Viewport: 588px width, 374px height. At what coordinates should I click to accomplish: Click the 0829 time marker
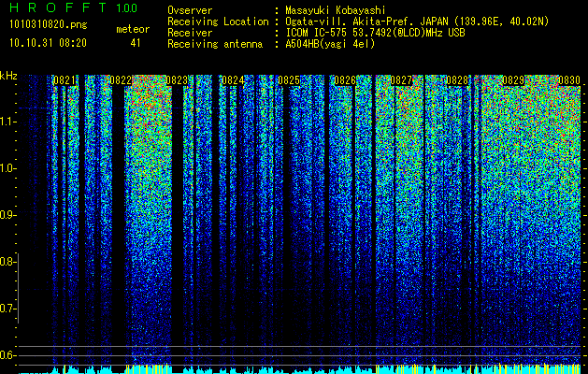coord(513,80)
